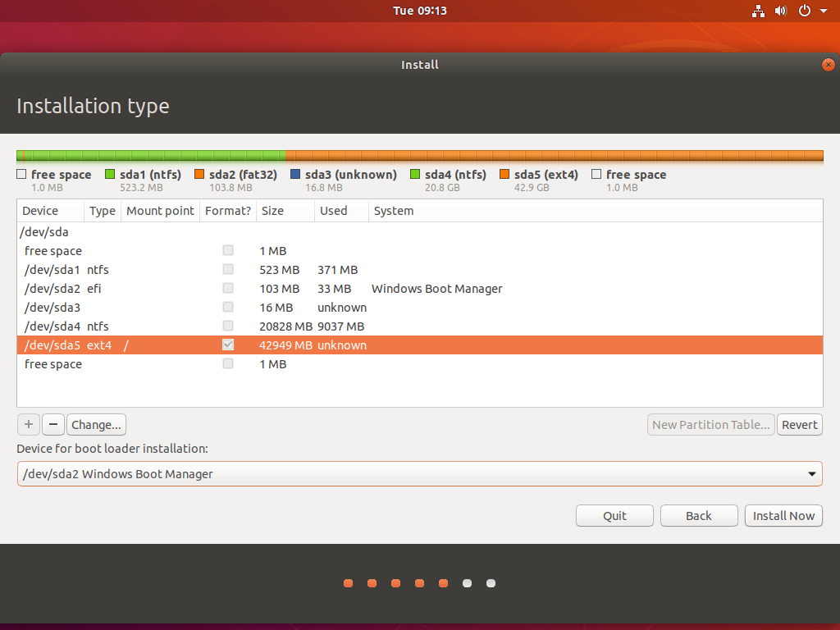Toggle the Format checkbox for /dev/sda5
The height and width of the screenshot is (630, 840).
[228, 345]
